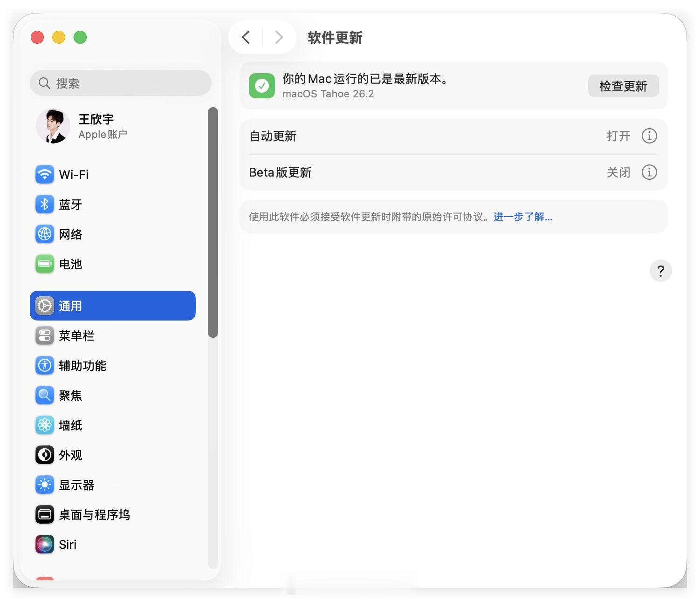Viewport: 700px width, 601px height.
Task: Select 桌面与程序坞 label in sidebar
Action: (x=94, y=514)
